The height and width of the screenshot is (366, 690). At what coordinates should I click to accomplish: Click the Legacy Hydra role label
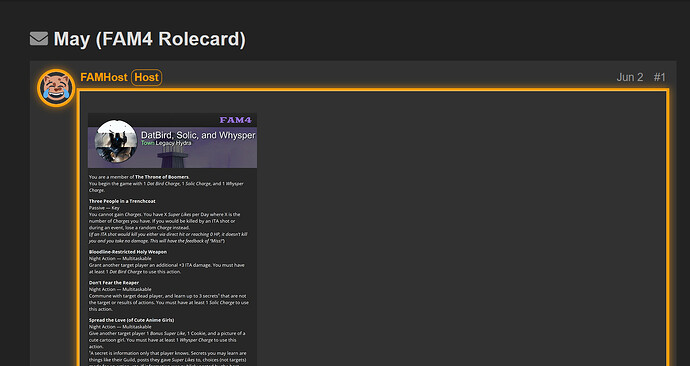point(173,143)
